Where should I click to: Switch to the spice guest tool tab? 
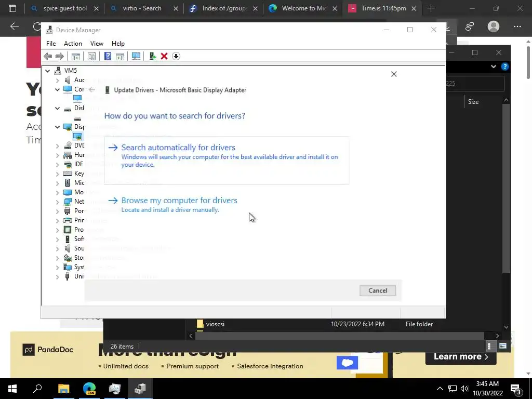[64, 8]
